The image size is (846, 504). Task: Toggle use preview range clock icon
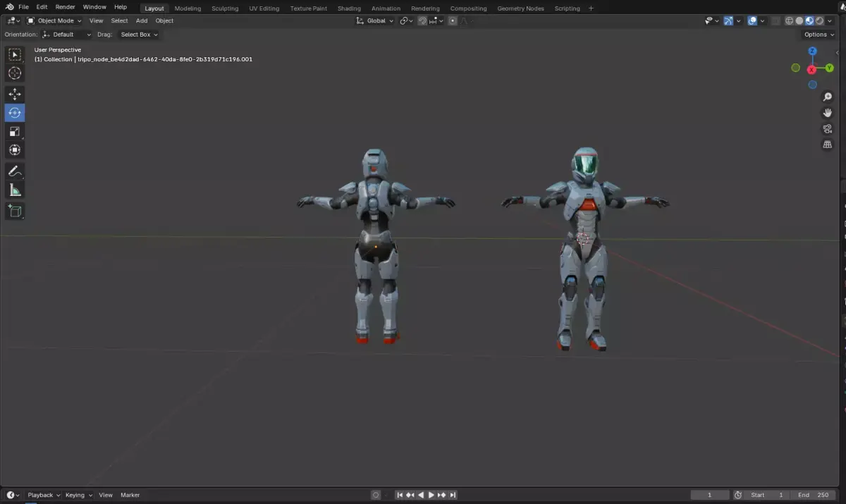pos(737,495)
